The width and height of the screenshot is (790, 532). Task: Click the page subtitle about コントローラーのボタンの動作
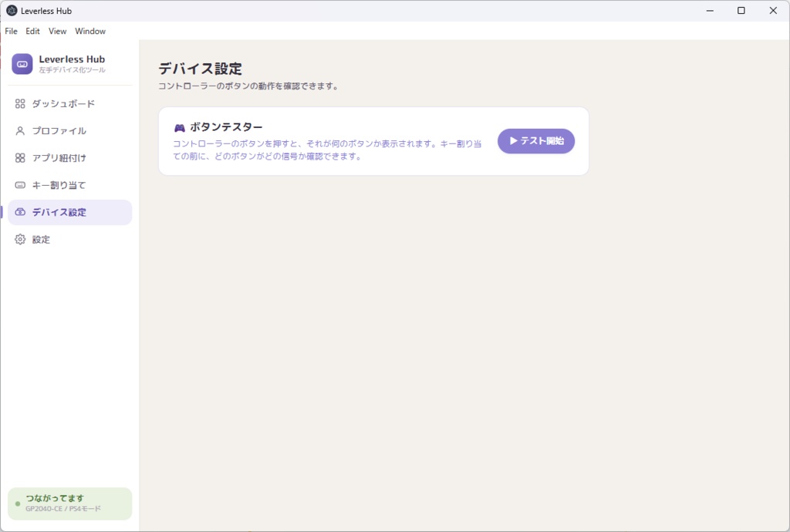[248, 86]
